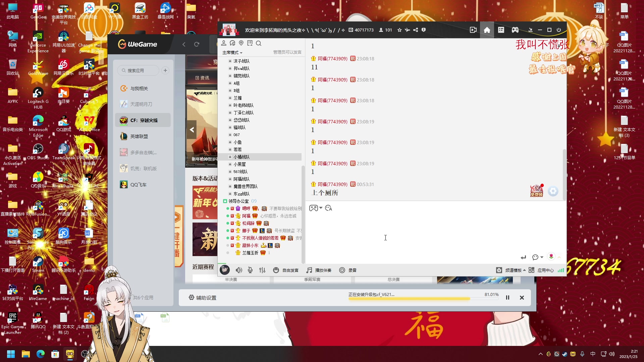Image resolution: width=644 pixels, height=362 pixels.
Task: Open the YY video live icon
Action: (x=473, y=30)
